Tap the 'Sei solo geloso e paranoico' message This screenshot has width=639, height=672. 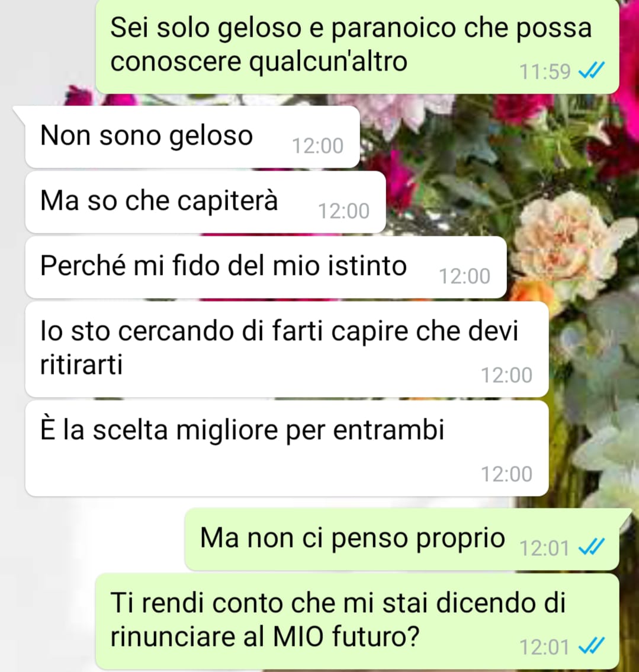[x=357, y=46]
